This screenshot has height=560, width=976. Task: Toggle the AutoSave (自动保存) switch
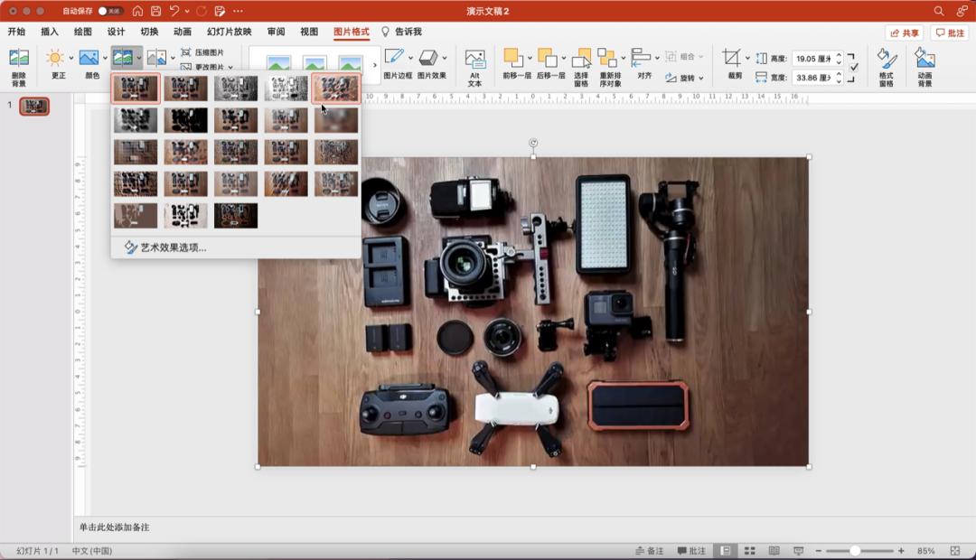(110, 11)
